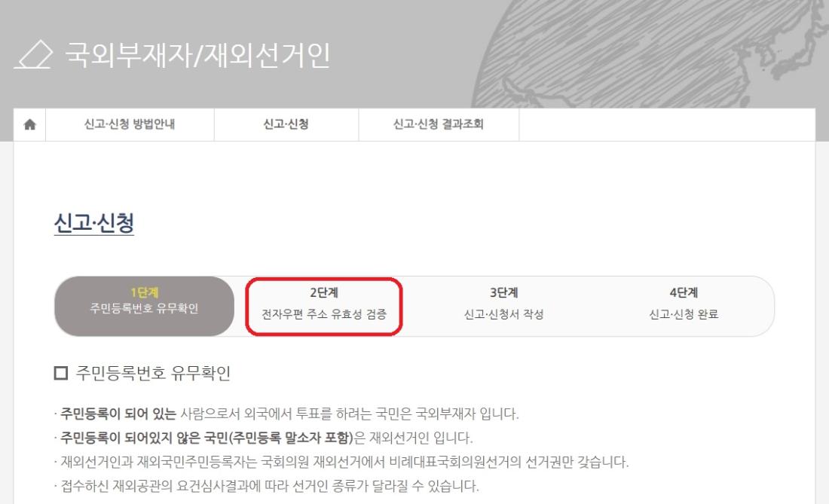The height and width of the screenshot is (504, 829).
Task: Click the empty area right of 결과조회 tab
Action: click(667, 124)
